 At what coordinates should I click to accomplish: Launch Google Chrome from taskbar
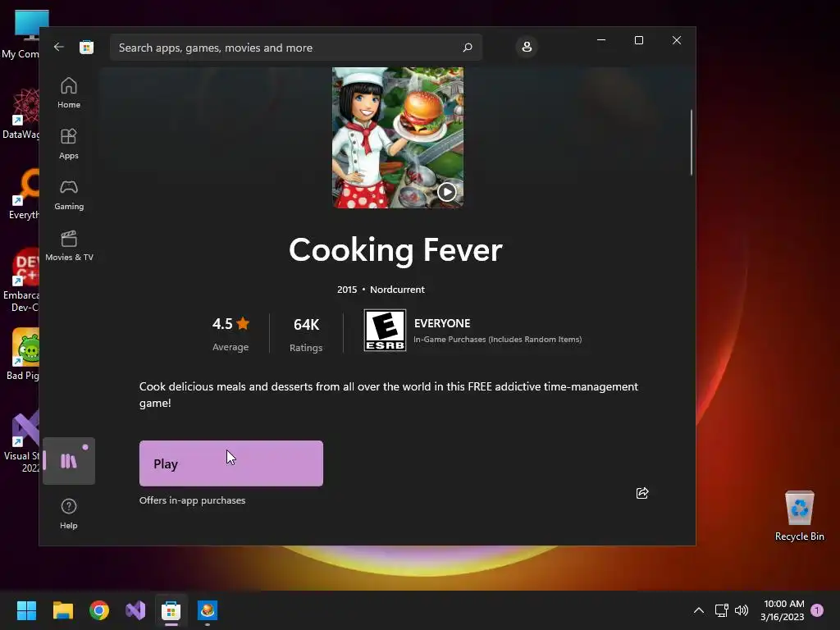99,610
